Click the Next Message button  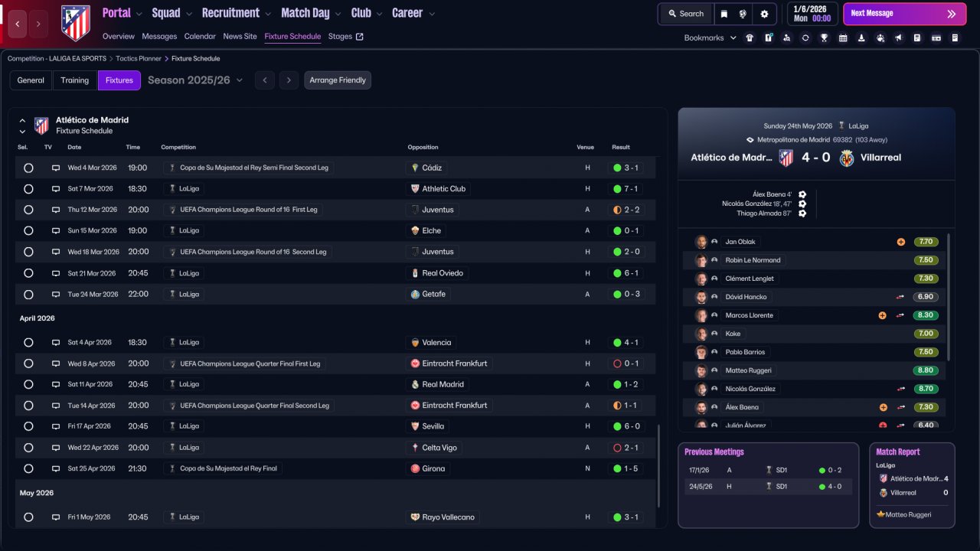(x=904, y=14)
